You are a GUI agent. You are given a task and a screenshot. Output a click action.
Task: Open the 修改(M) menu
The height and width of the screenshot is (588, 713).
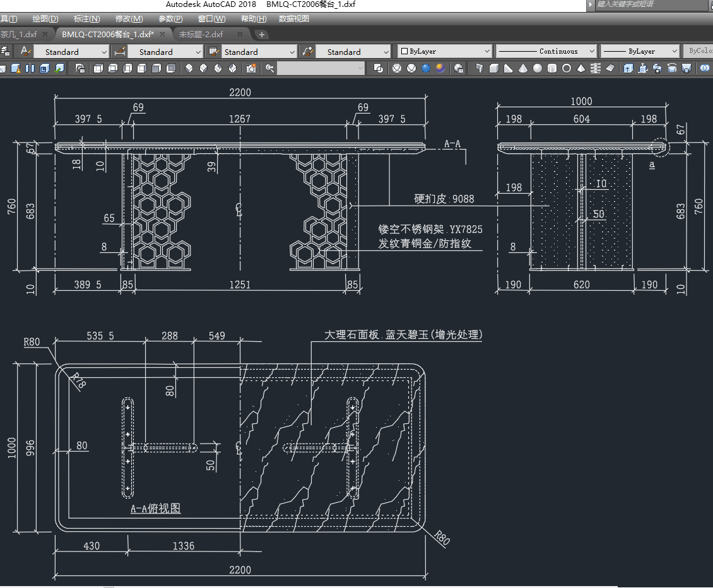coord(129,19)
